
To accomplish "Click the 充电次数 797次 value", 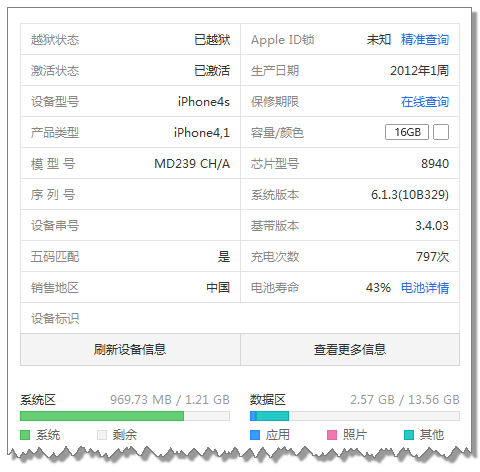I will 432,257.
